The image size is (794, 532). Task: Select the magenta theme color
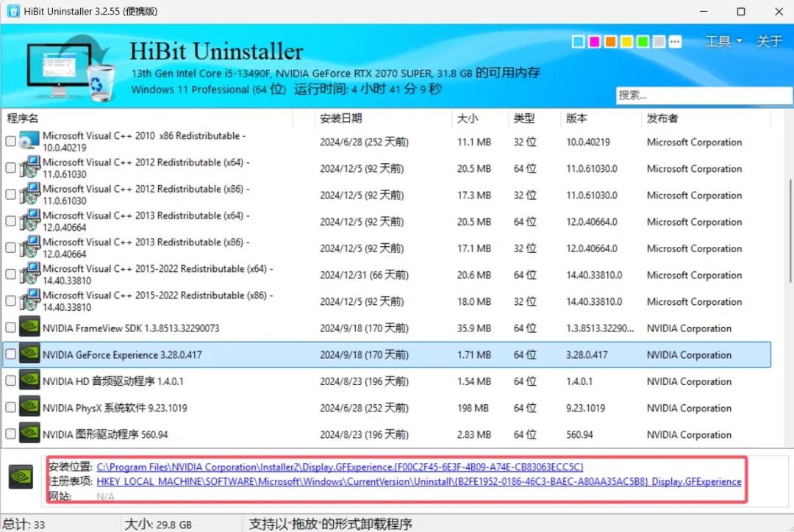[595, 41]
